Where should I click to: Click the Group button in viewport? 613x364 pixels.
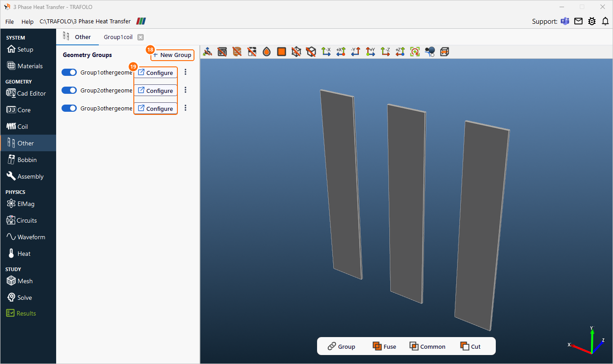coord(341,346)
